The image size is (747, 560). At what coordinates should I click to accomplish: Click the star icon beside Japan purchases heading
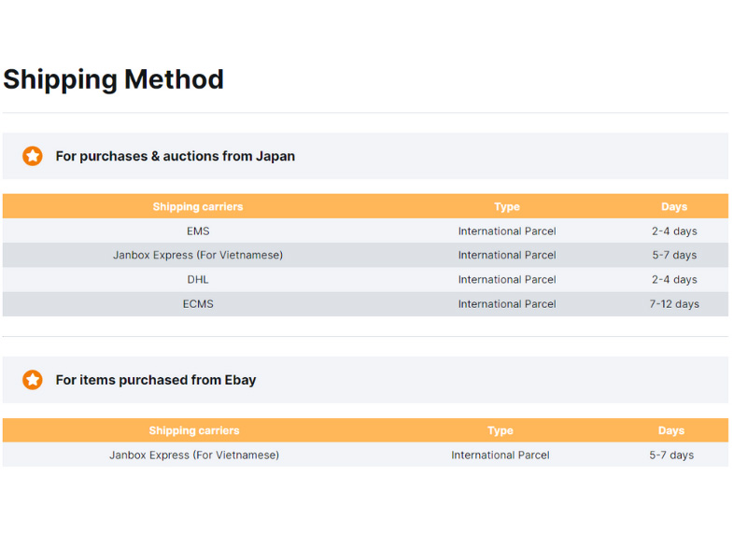tap(33, 156)
